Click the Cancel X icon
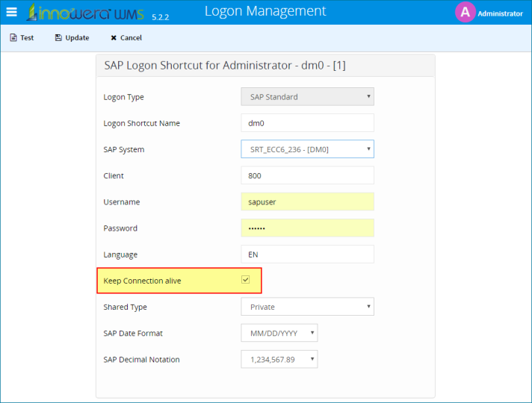The width and height of the screenshot is (532, 403). (x=114, y=38)
